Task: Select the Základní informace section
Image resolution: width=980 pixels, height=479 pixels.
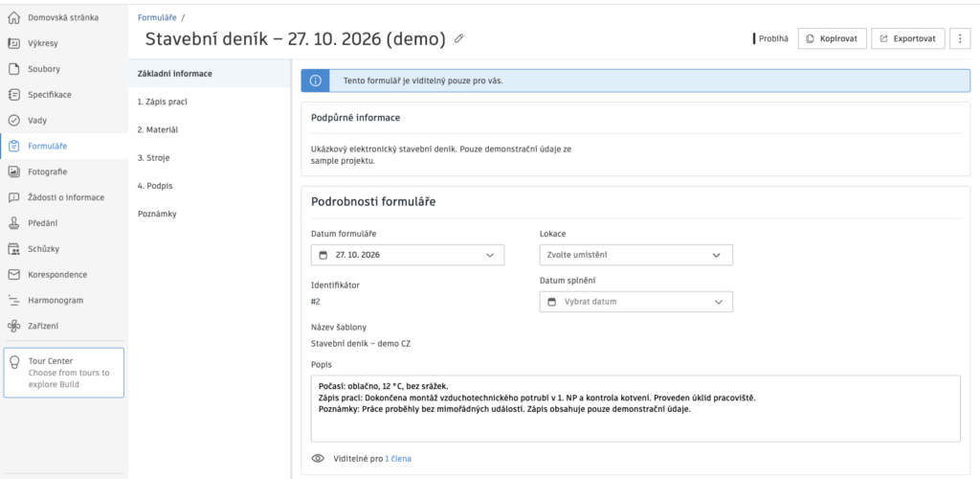Action: click(x=210, y=73)
